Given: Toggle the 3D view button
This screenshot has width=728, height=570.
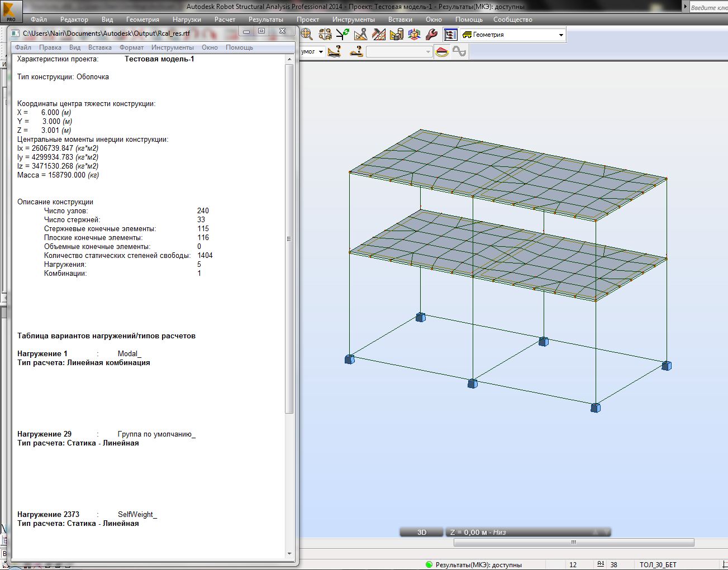Looking at the screenshot, I should click(x=422, y=532).
